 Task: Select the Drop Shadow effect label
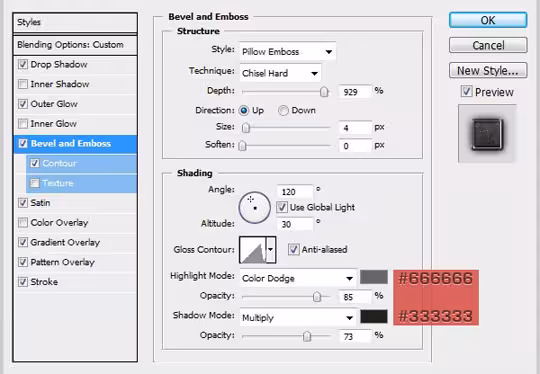(x=59, y=64)
